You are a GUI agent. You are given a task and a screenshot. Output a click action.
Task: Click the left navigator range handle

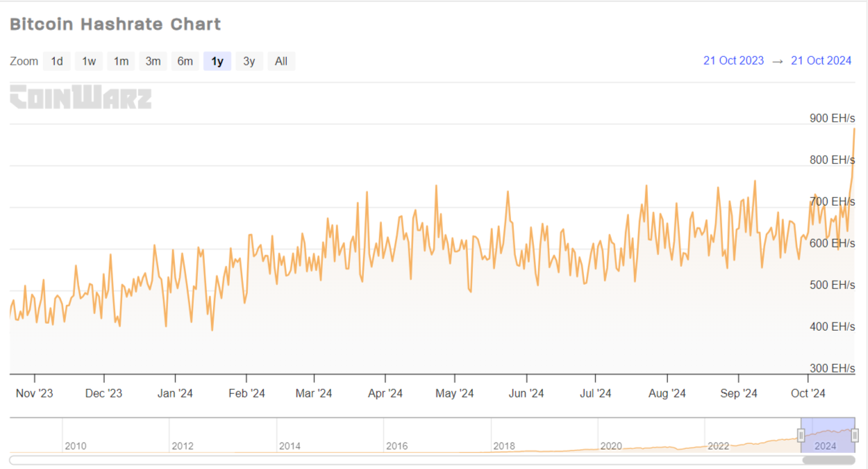click(x=800, y=436)
